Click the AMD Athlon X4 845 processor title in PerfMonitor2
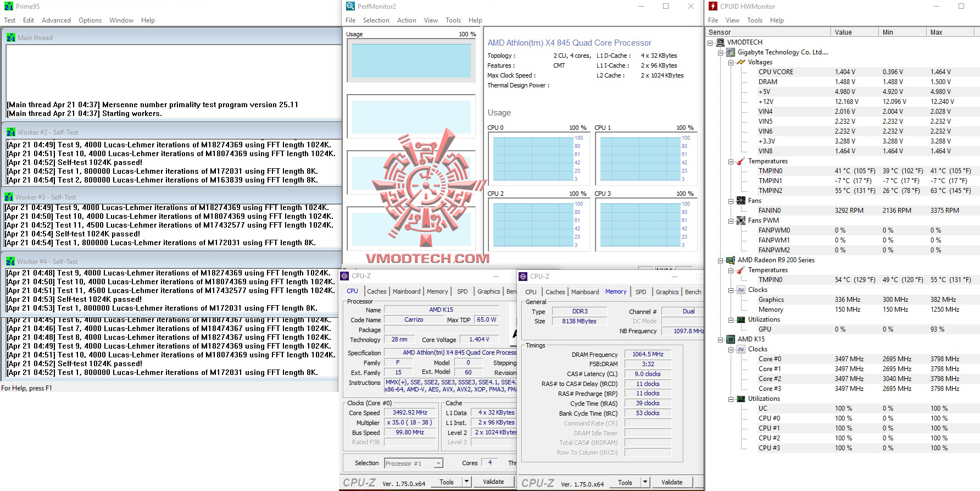The height and width of the screenshot is (491, 980). coord(569,43)
